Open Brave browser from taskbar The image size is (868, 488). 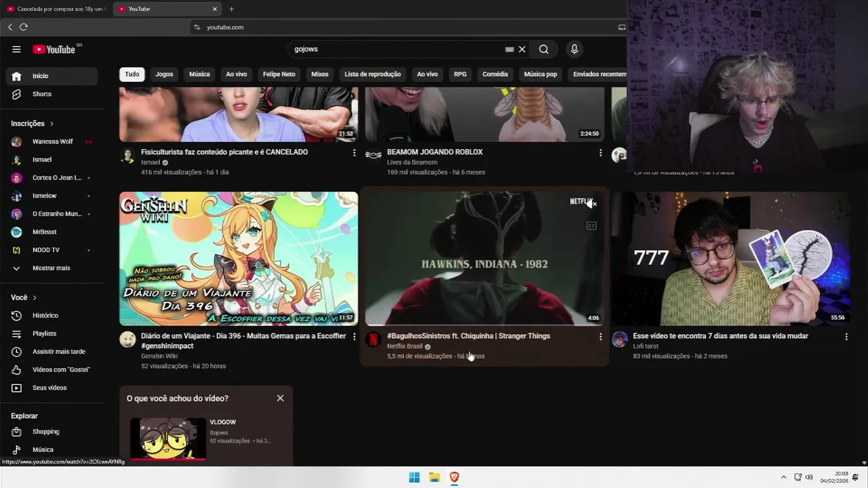click(454, 477)
